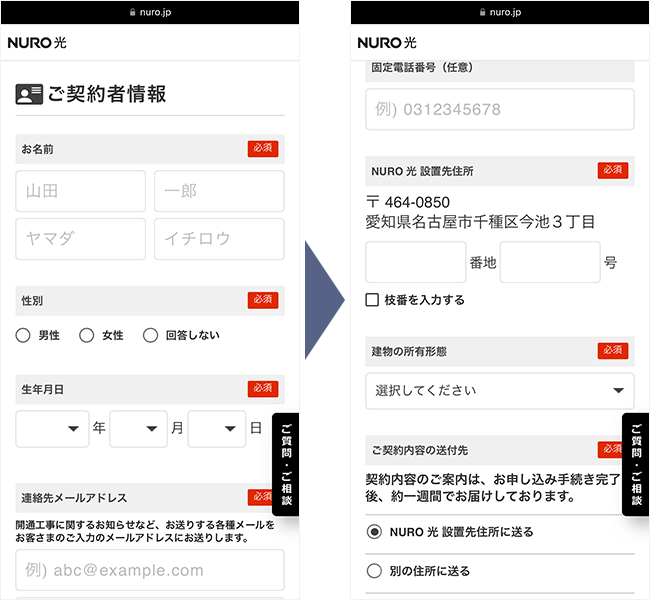Check the 枝番を入力する checkbox

[x=372, y=300]
